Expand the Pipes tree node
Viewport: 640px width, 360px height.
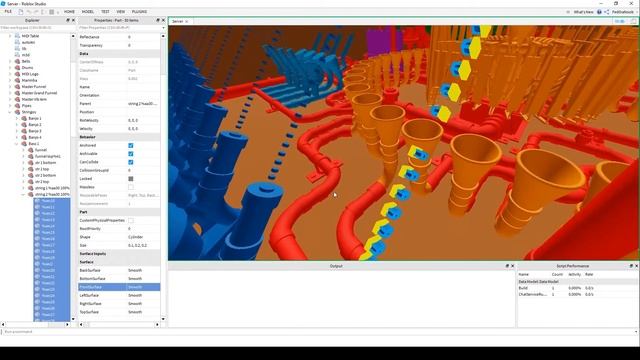pyautogui.click(x=10, y=105)
